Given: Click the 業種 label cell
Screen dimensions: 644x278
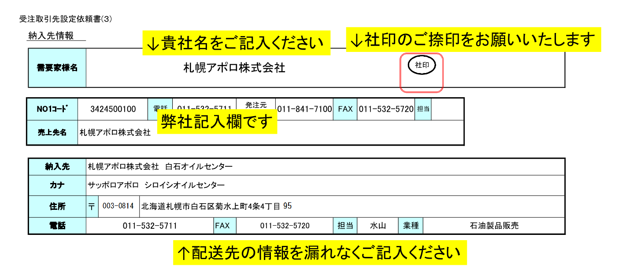Looking at the screenshot, I should (411, 226).
